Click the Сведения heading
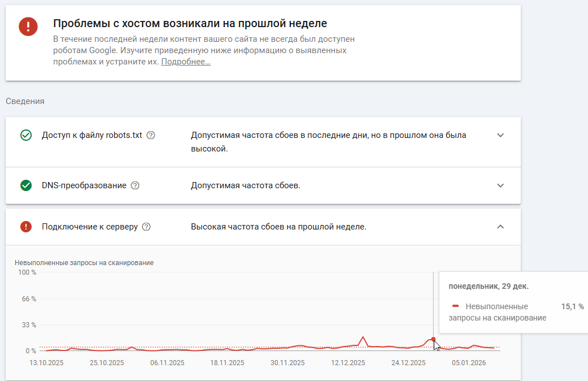The image size is (588, 381). pos(25,101)
